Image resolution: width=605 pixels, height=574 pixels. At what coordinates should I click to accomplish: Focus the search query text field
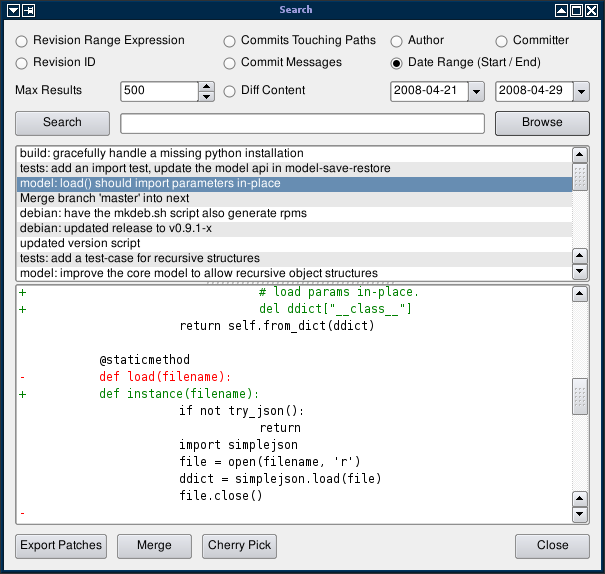(x=302, y=123)
